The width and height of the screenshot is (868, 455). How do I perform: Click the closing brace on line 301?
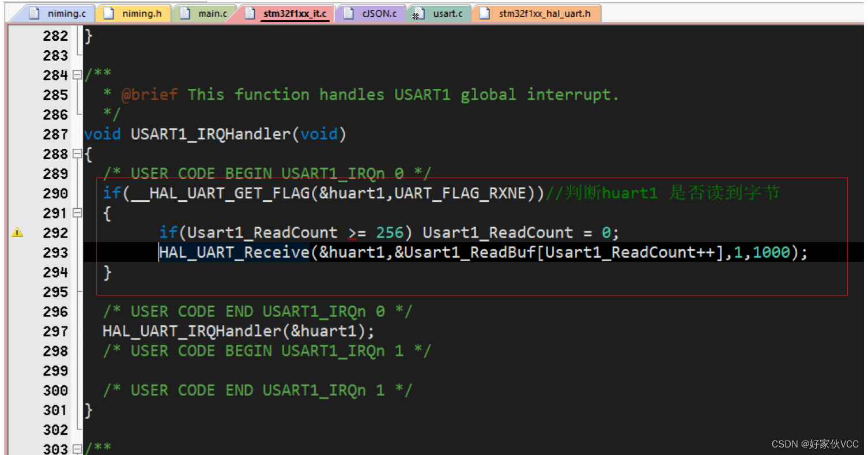[88, 410]
